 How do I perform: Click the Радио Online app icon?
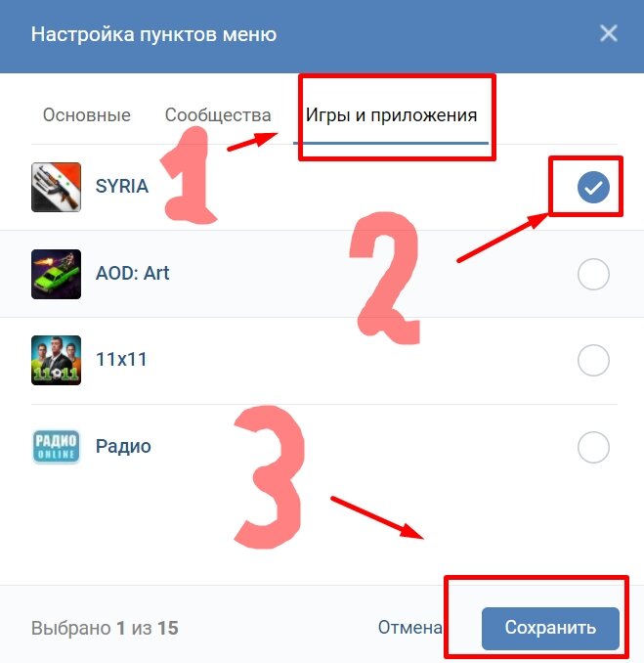click(x=57, y=447)
